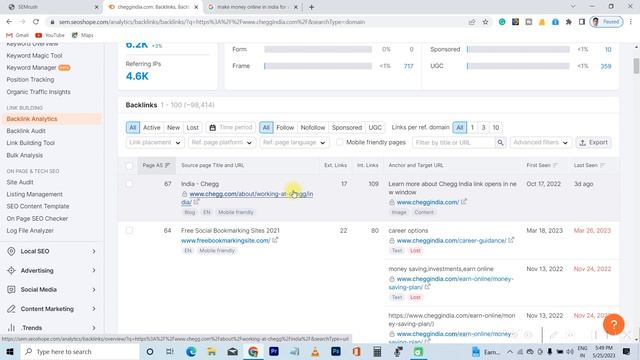Switch to the make money online tab
Image resolution: width=640 pixels, height=360 pixels.
tap(252, 7)
